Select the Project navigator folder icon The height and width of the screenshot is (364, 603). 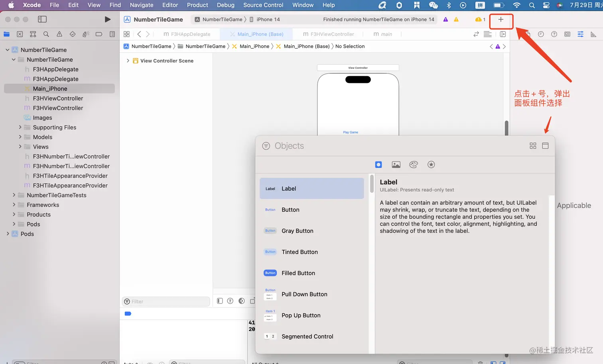(7, 34)
